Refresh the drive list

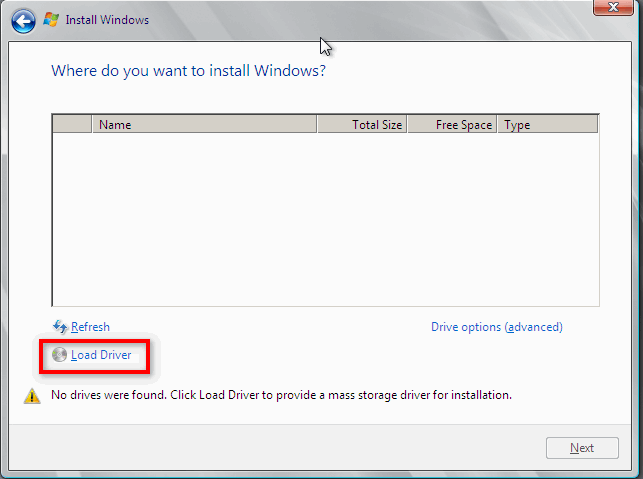(x=90, y=327)
